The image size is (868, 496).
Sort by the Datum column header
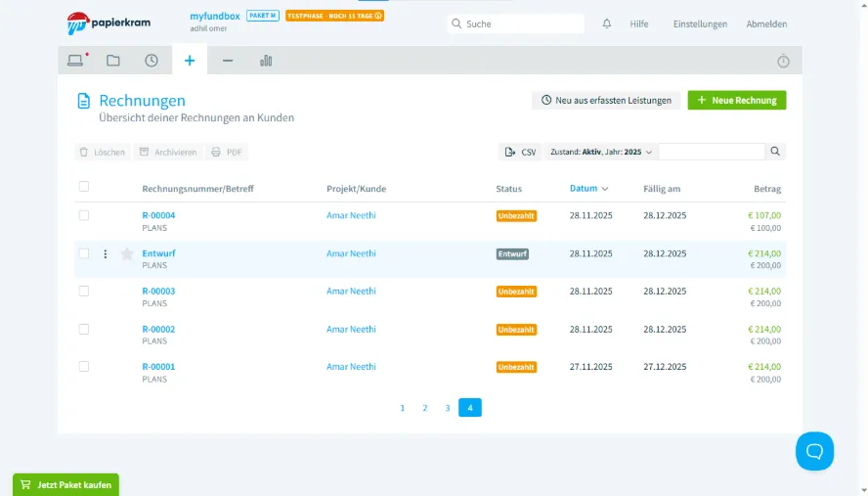point(588,189)
